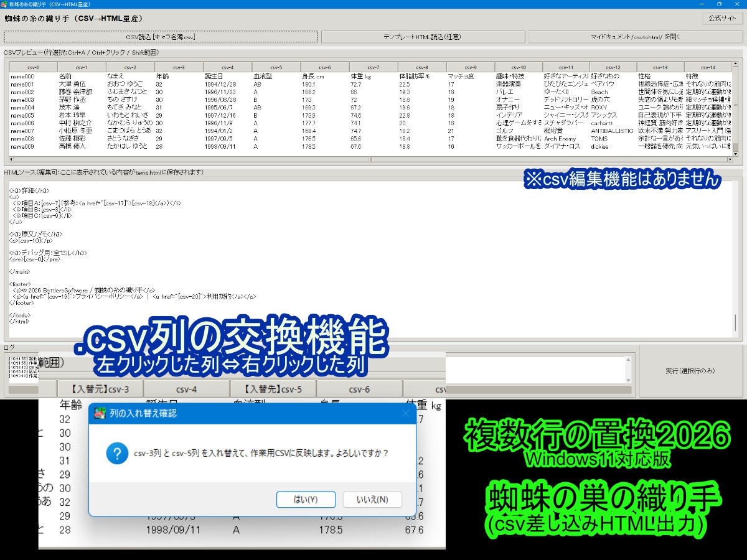Maximize the application window
The image size is (747, 560).
click(x=719, y=4)
